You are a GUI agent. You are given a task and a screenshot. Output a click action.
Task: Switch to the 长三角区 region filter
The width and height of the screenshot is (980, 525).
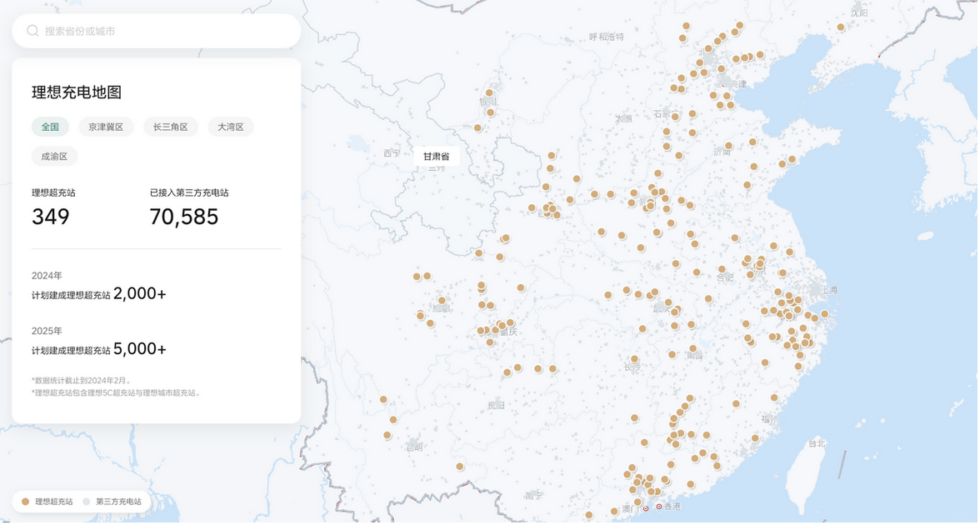(x=171, y=127)
